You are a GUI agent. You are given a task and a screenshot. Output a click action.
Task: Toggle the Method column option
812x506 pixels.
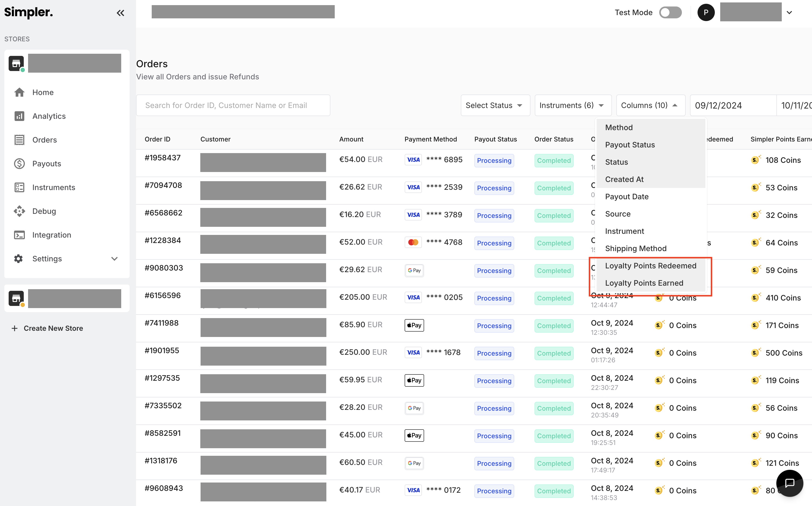(x=651, y=127)
